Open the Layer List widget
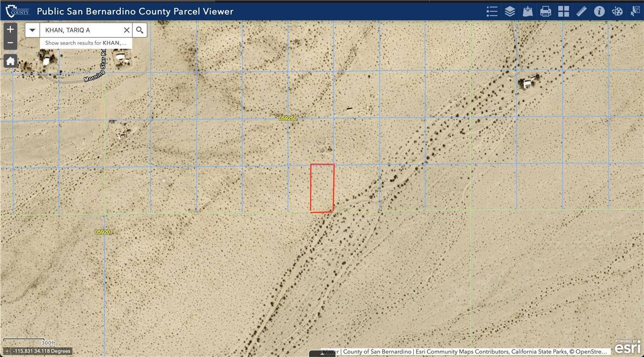This screenshot has height=357, width=644. [510, 11]
